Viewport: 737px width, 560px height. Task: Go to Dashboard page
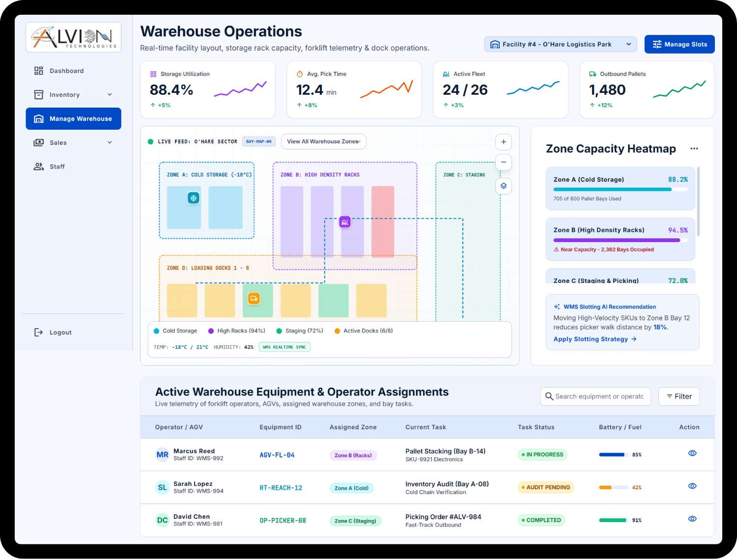click(74, 71)
